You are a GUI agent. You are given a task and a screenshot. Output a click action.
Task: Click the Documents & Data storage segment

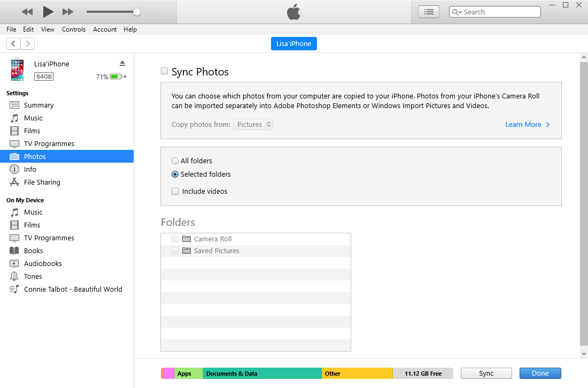click(x=262, y=374)
